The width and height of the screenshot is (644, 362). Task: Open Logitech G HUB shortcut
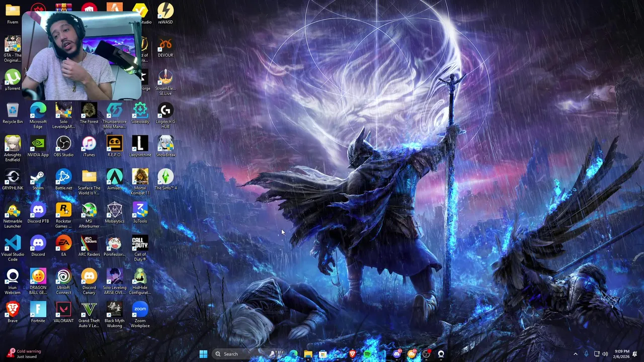[x=166, y=116]
